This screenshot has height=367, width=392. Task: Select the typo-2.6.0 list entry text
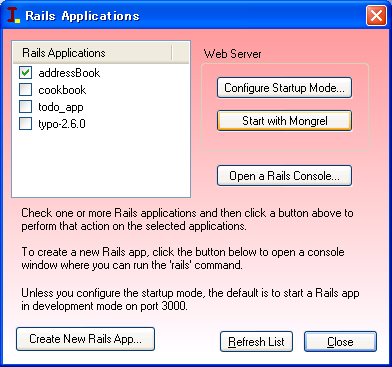(x=62, y=124)
